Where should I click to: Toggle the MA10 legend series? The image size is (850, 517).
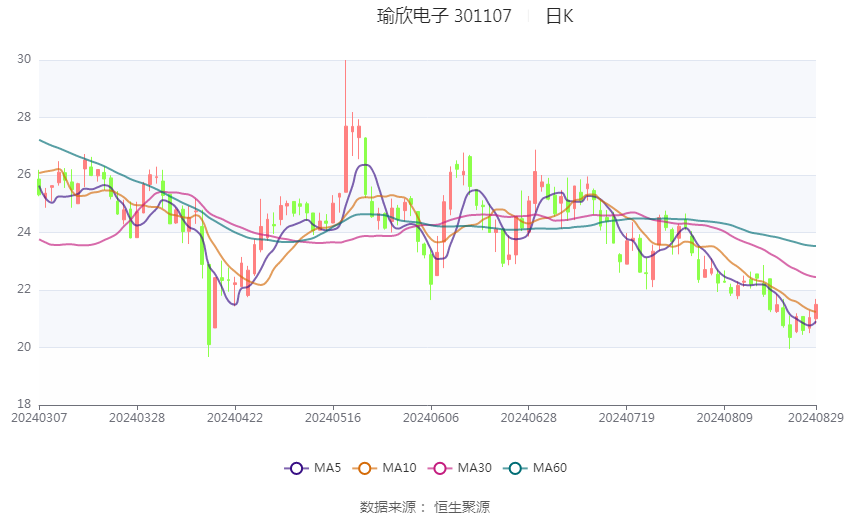pos(384,468)
